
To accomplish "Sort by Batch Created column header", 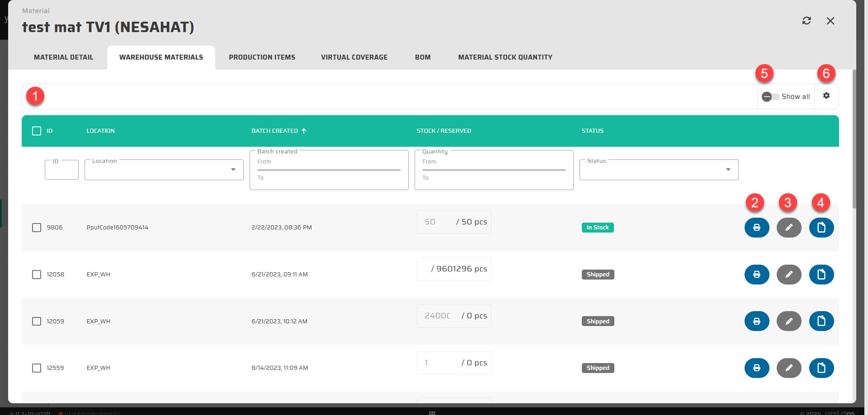I will click(274, 131).
